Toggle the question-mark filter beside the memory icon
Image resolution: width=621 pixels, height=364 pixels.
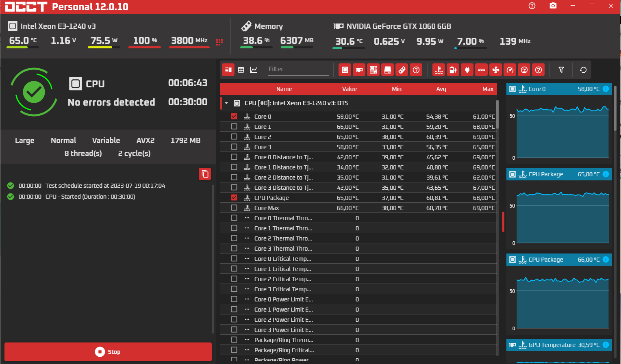pos(416,70)
